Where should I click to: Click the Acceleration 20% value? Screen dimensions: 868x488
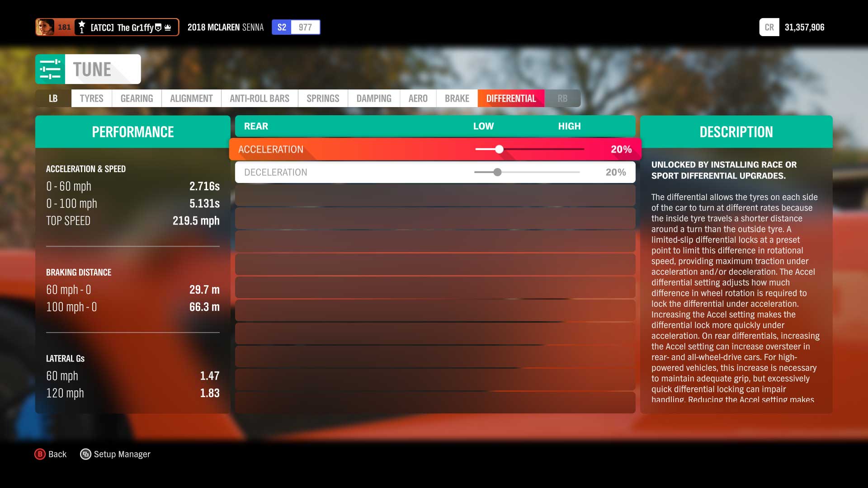tap(621, 150)
